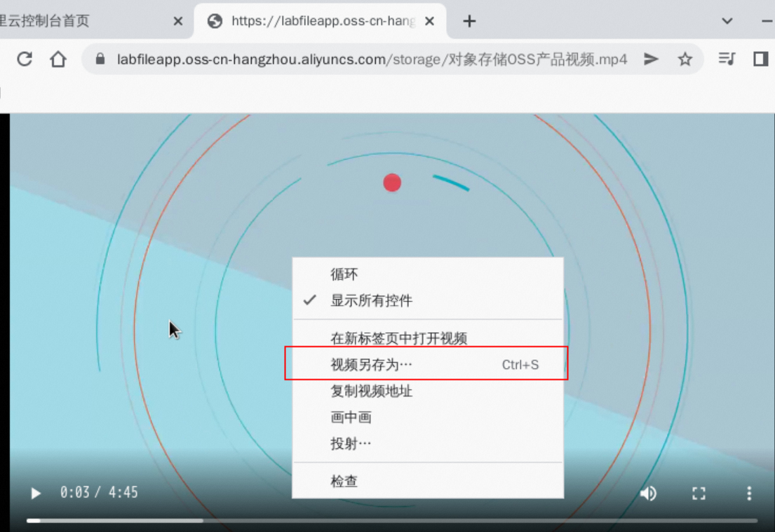Mute the video volume icon
This screenshot has width=775, height=532.
coord(648,493)
